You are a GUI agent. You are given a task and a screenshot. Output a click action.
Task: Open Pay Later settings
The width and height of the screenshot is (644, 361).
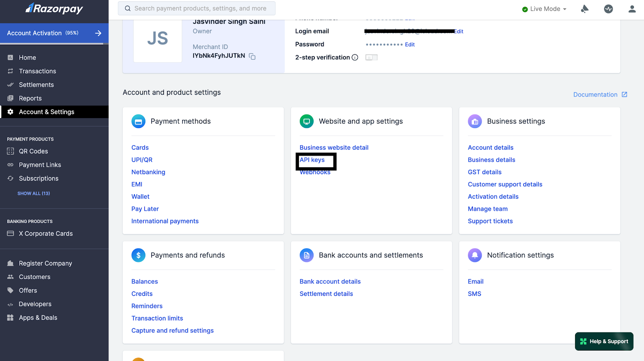click(x=145, y=209)
